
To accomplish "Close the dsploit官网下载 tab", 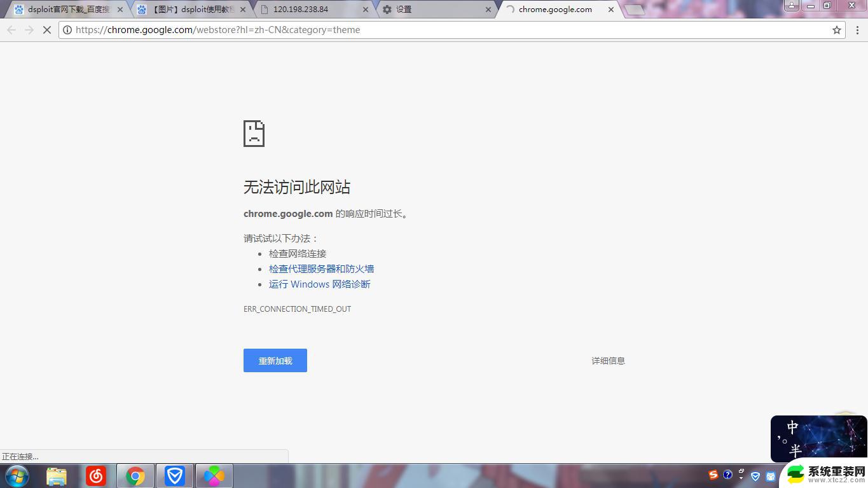I will 120,10.
